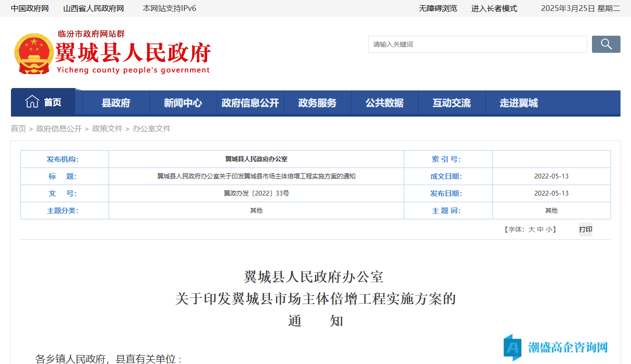Open the 公共数据 navigation item
Screen dimensions: 631x364
click(x=384, y=103)
